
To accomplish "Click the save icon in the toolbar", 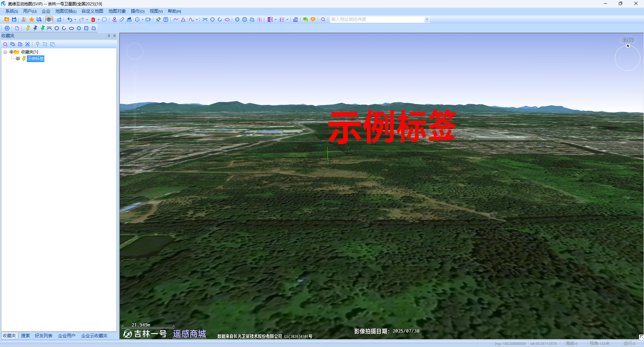I will click(14, 19).
